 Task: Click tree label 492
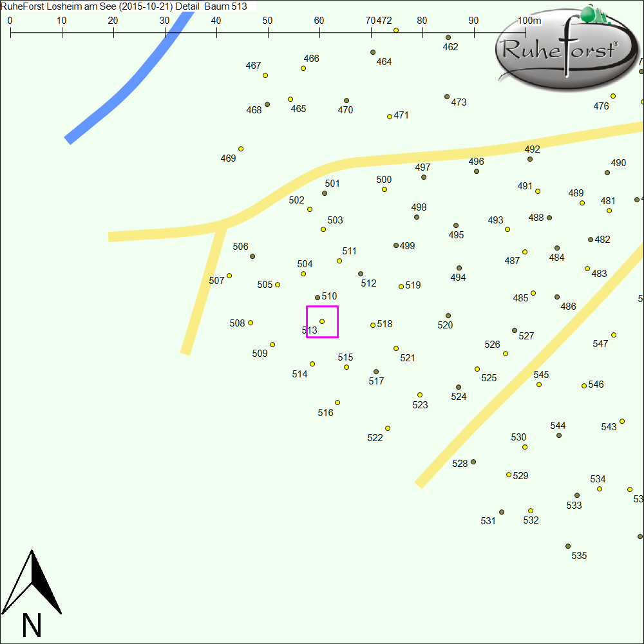coord(533,149)
